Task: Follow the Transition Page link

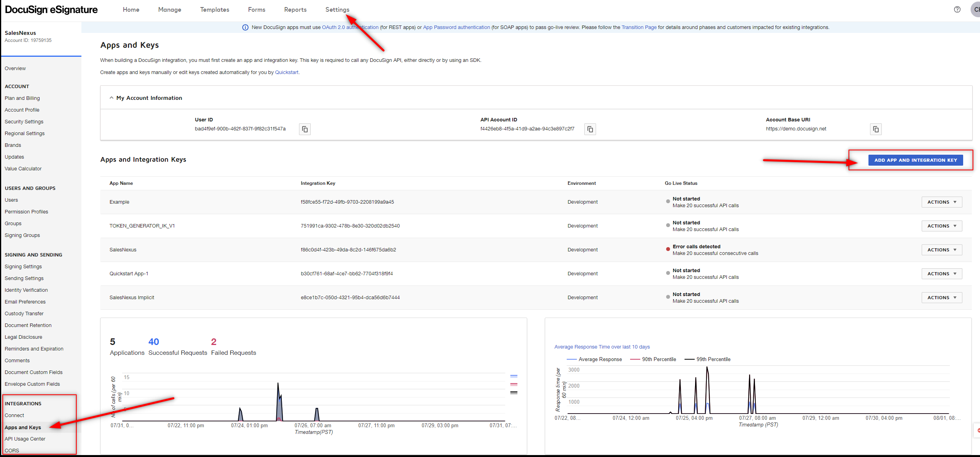Action: [639, 27]
